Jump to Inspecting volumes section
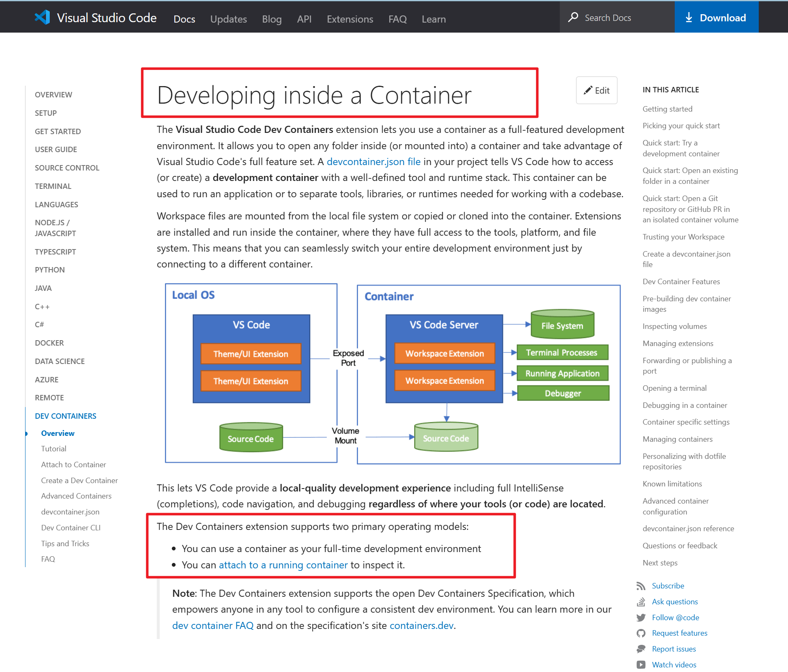788x672 pixels. (x=674, y=326)
